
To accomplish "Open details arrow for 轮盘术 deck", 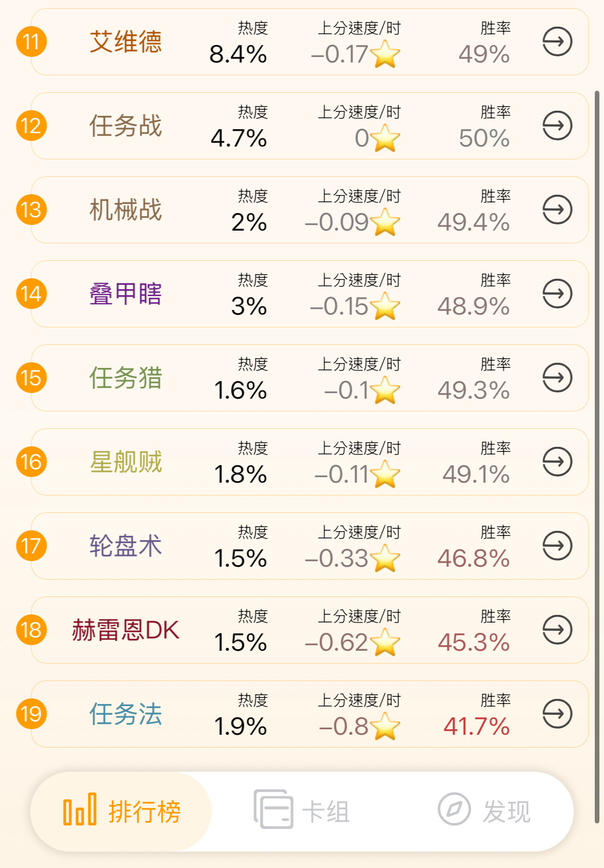I will pyautogui.click(x=557, y=546).
